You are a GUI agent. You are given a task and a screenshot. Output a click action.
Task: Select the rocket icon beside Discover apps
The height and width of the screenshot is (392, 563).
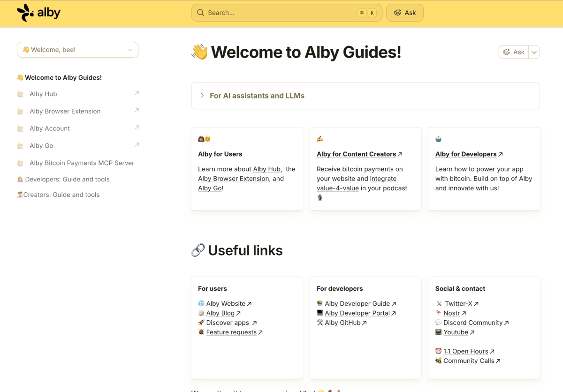[202, 323]
